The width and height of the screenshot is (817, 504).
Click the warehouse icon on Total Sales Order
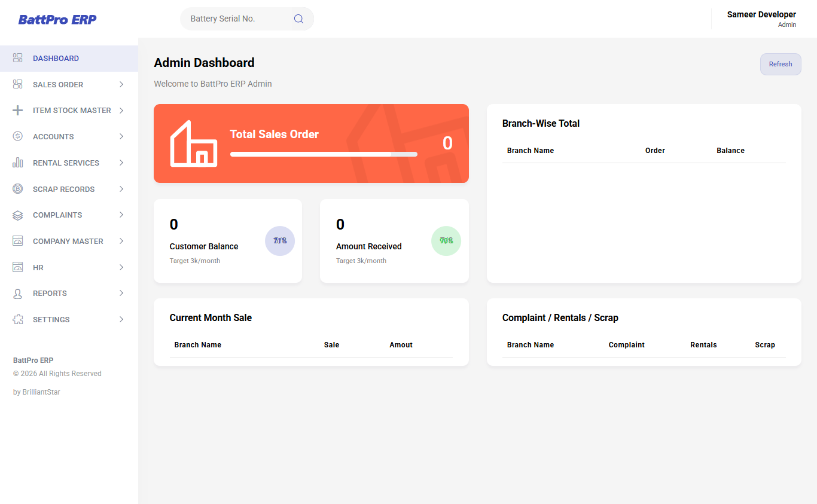(x=194, y=143)
